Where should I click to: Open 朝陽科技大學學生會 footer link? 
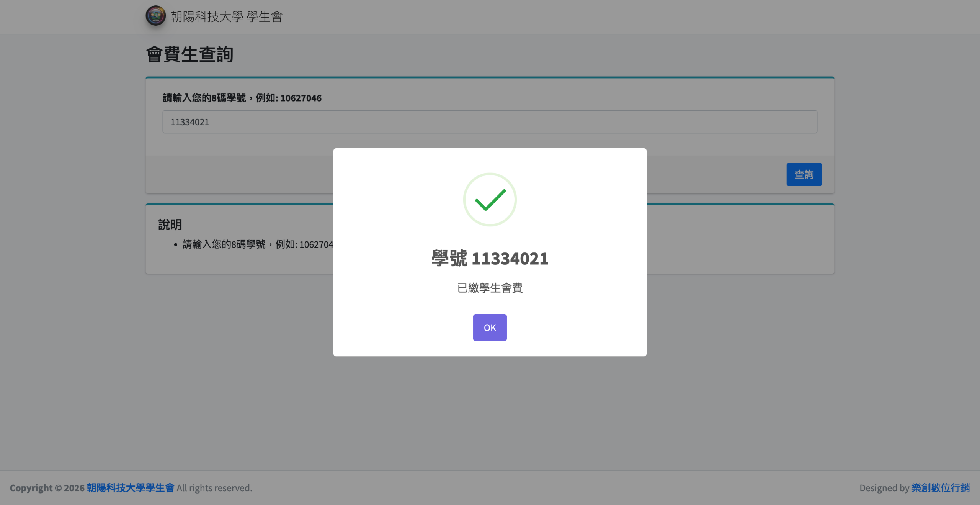pos(130,488)
